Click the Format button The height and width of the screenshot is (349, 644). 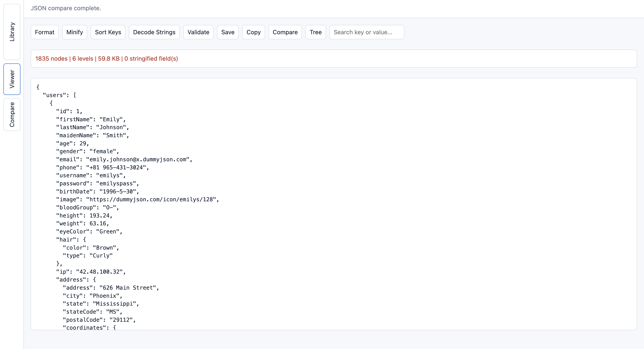[x=45, y=32]
